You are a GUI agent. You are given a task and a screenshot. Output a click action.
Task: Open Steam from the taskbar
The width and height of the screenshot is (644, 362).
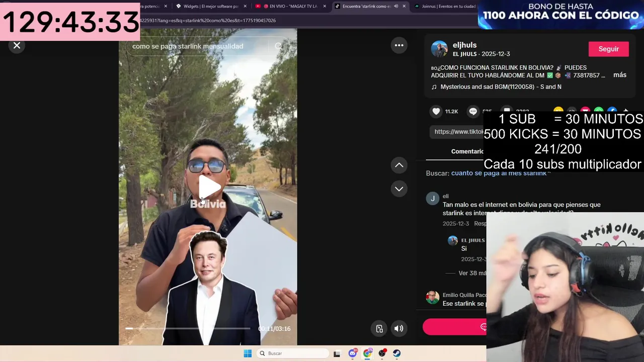tap(397, 353)
